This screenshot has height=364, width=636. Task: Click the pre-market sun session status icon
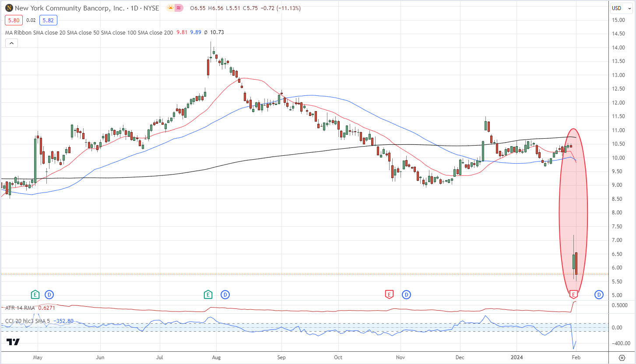coord(170,8)
